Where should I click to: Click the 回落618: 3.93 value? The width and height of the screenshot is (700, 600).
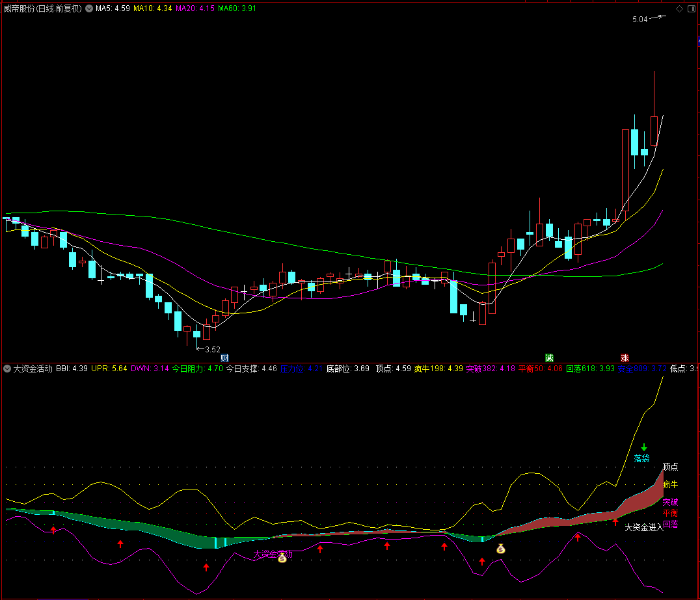pos(590,369)
